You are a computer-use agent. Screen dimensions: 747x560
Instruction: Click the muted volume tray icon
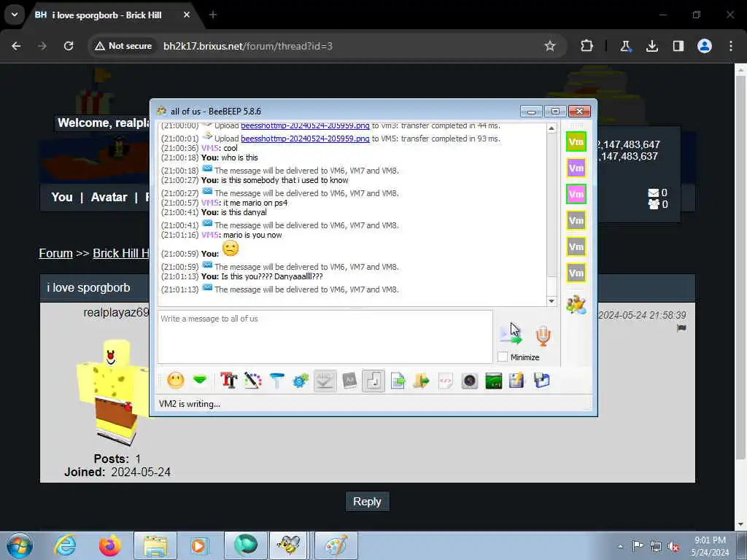click(673, 546)
